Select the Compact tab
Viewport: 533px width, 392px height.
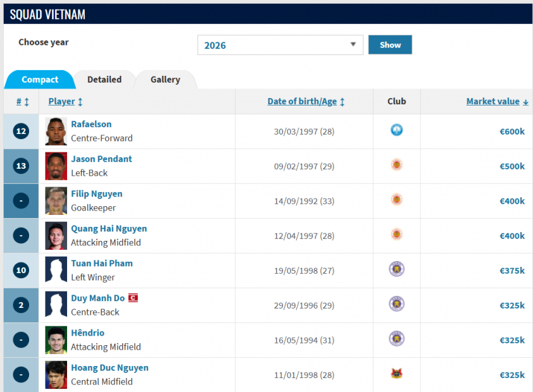tap(40, 80)
